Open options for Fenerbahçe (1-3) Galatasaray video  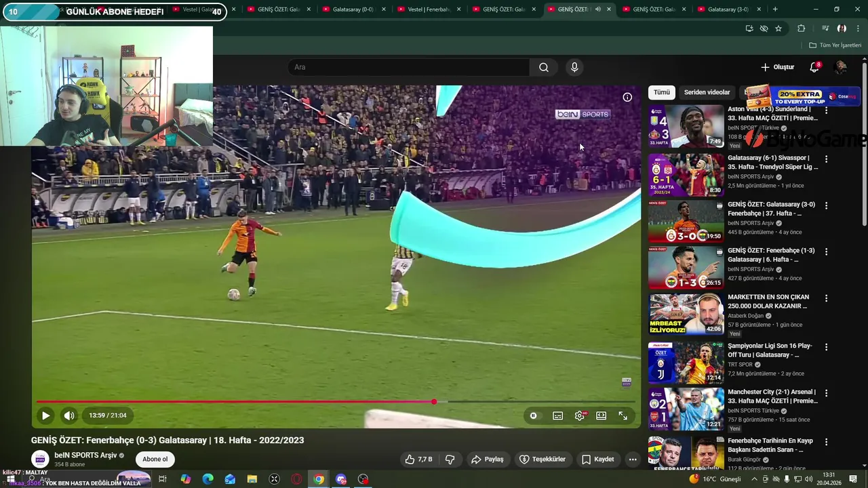[x=826, y=251]
